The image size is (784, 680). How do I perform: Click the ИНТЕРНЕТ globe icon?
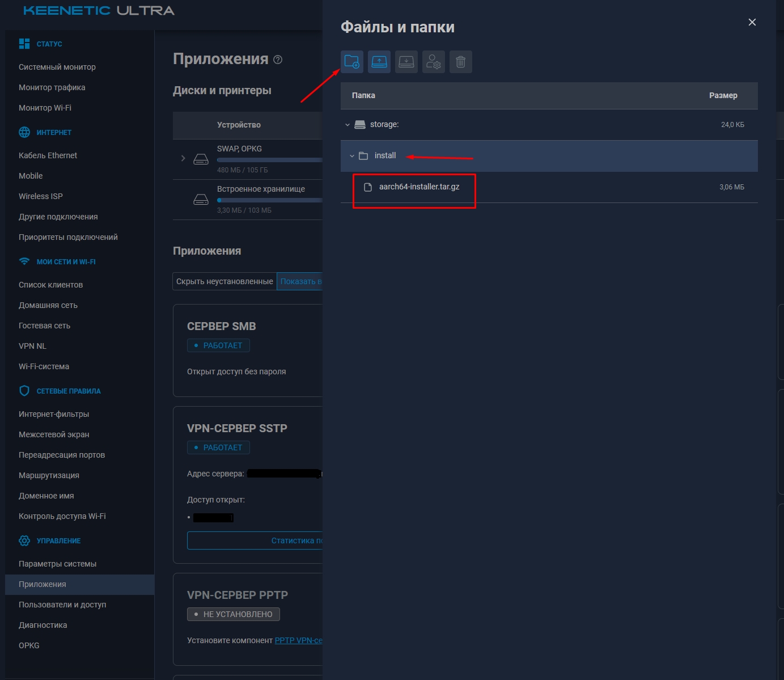pos(24,132)
